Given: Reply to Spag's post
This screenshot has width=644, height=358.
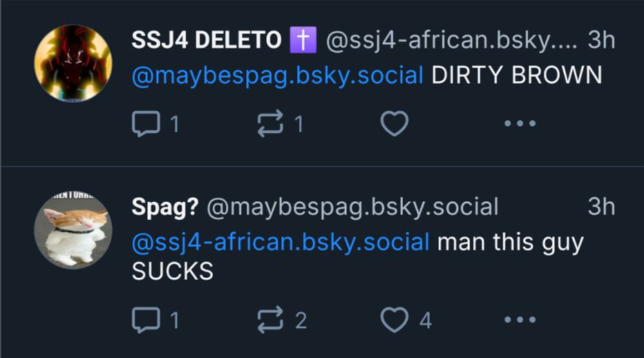Looking at the screenshot, I should click(x=146, y=319).
